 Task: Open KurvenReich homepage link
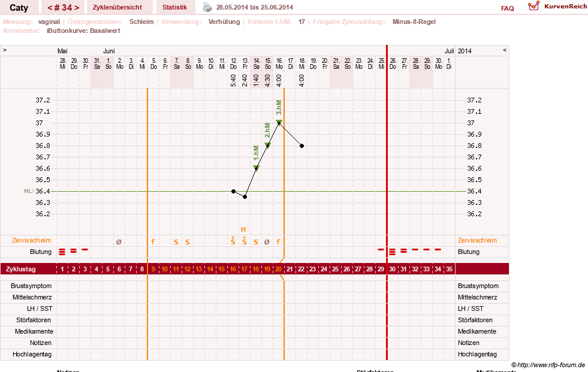coord(565,7)
